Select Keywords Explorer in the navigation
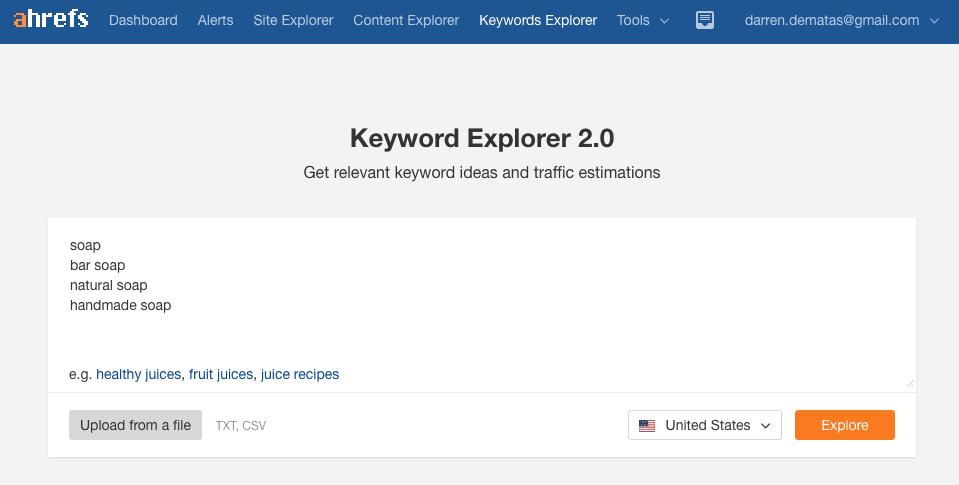The width and height of the screenshot is (959, 485). pyautogui.click(x=538, y=20)
